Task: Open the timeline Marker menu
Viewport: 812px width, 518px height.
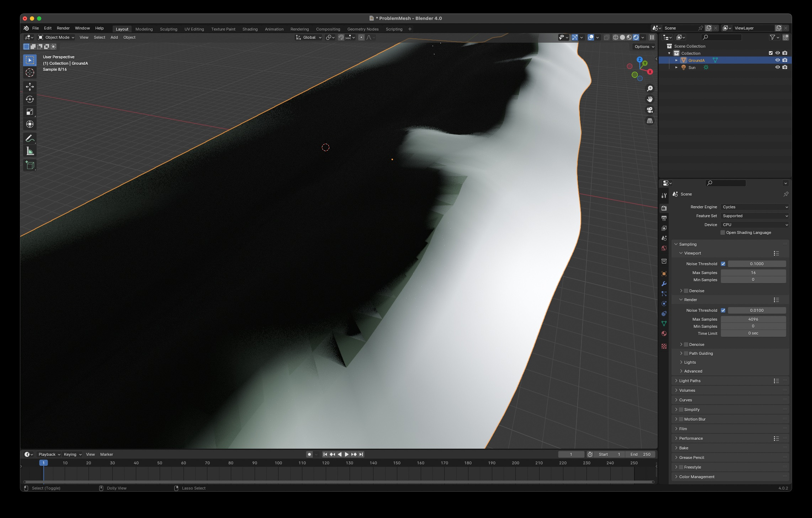Action: [x=106, y=454]
